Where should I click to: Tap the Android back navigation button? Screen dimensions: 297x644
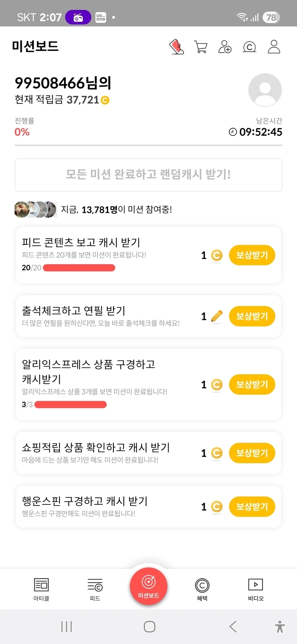coord(233,626)
